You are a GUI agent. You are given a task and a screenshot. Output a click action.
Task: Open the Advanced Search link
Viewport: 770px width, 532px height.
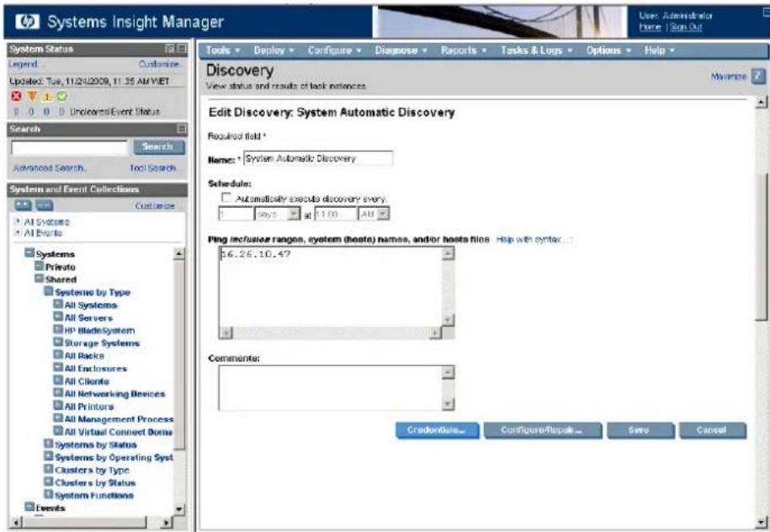50,168
